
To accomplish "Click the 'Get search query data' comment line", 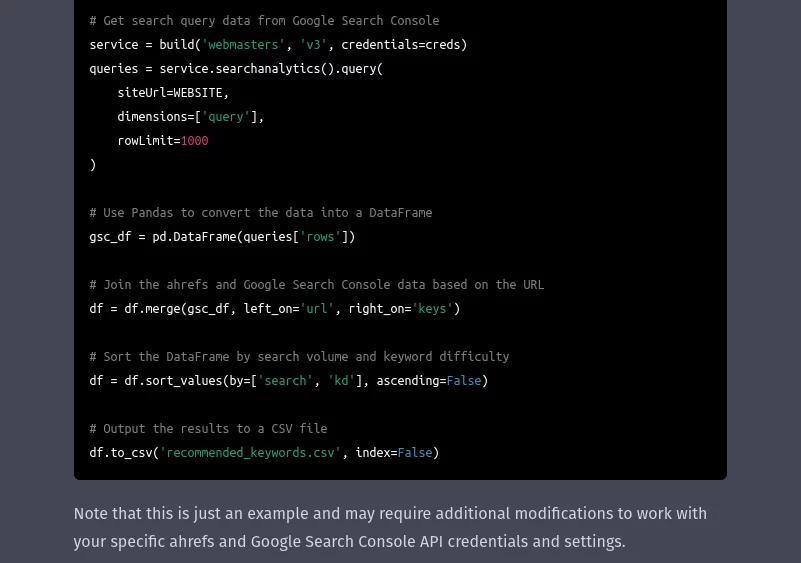I will pyautogui.click(x=264, y=21).
